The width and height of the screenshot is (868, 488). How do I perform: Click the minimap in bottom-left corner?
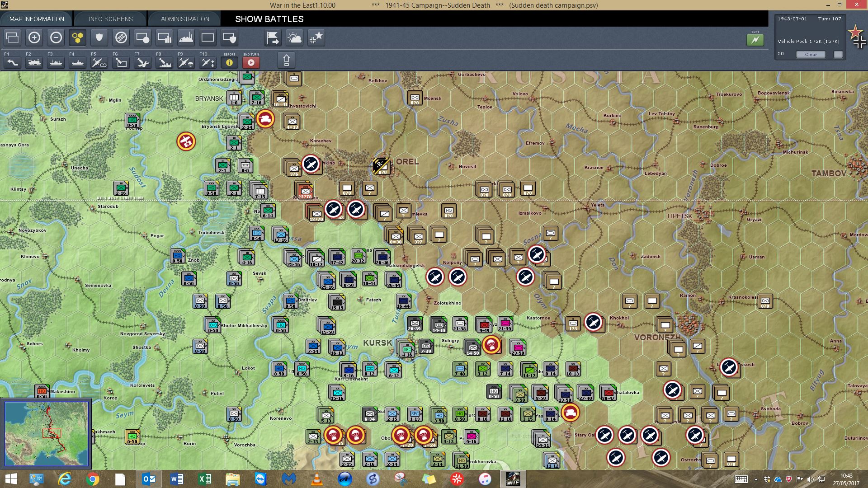pos(46,434)
